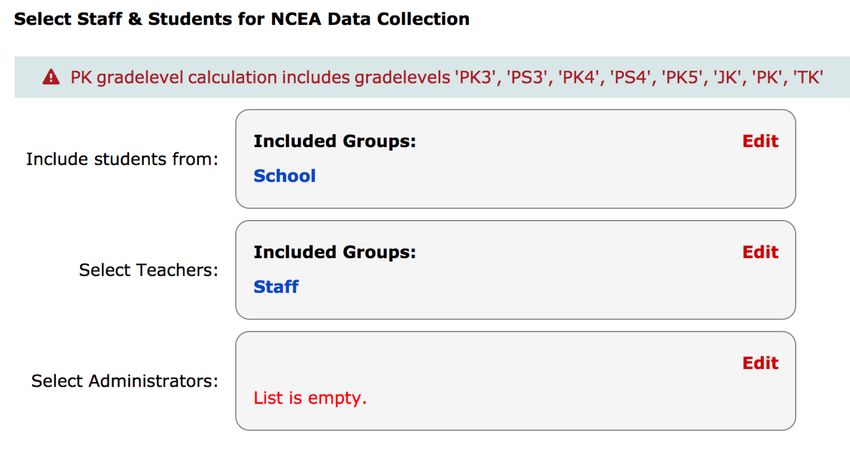Click the blue-gray warning banner background
The width and height of the screenshot is (850, 450).
[x=432, y=78]
